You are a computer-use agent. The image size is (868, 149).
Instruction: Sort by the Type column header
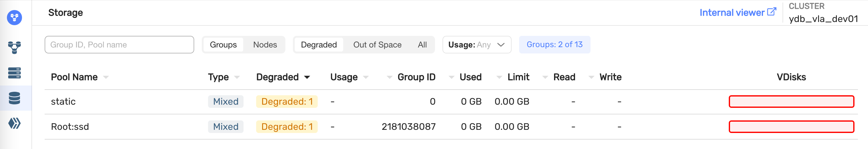pos(218,77)
